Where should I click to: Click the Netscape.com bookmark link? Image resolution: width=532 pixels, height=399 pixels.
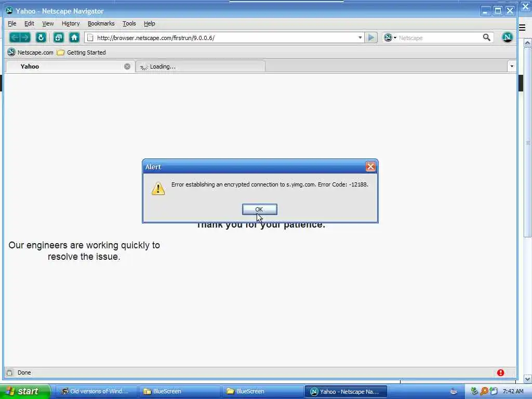[35, 52]
